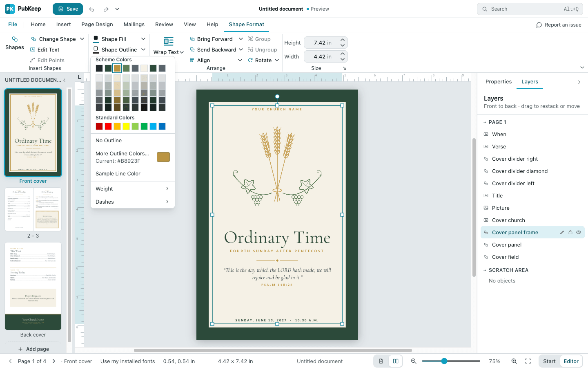Collapse the SCRATCH AREA group
This screenshot has height=368, width=588.
[485, 270]
